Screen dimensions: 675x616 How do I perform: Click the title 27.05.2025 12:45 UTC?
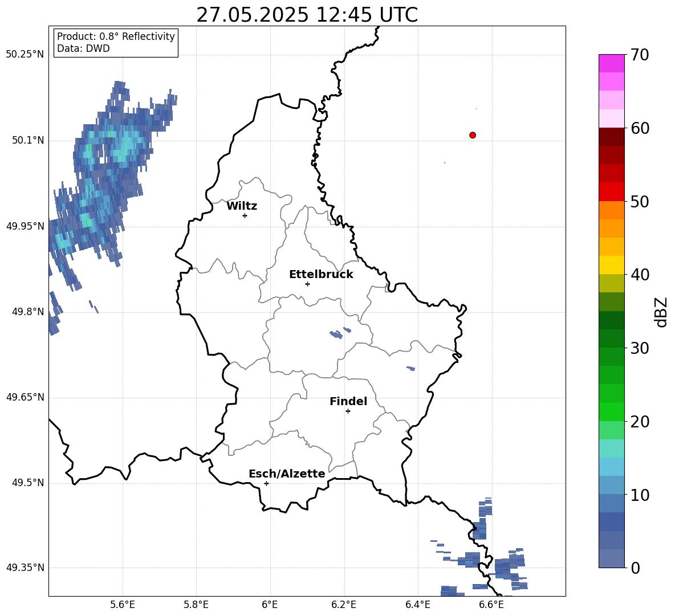pyautogui.click(x=307, y=15)
